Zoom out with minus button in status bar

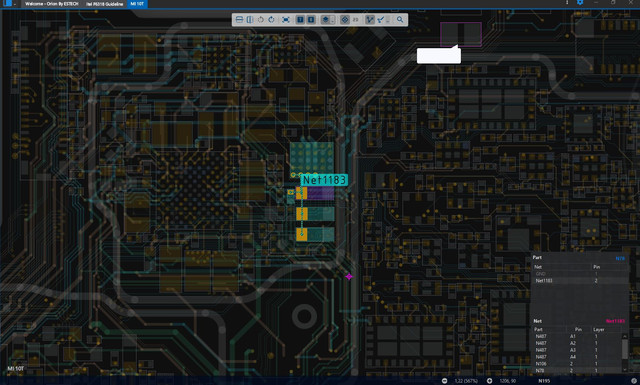coord(444,381)
